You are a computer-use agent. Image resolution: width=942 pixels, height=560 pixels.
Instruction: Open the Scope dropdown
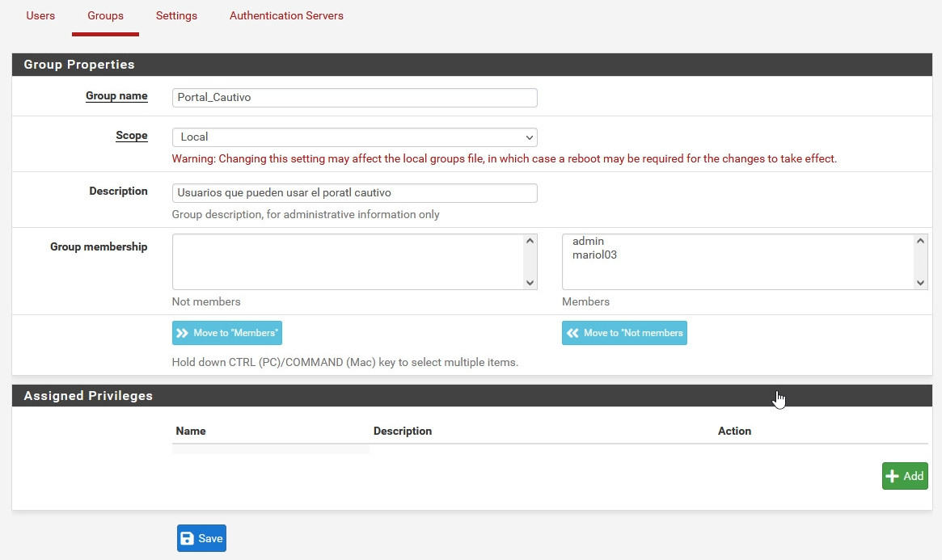(x=354, y=137)
